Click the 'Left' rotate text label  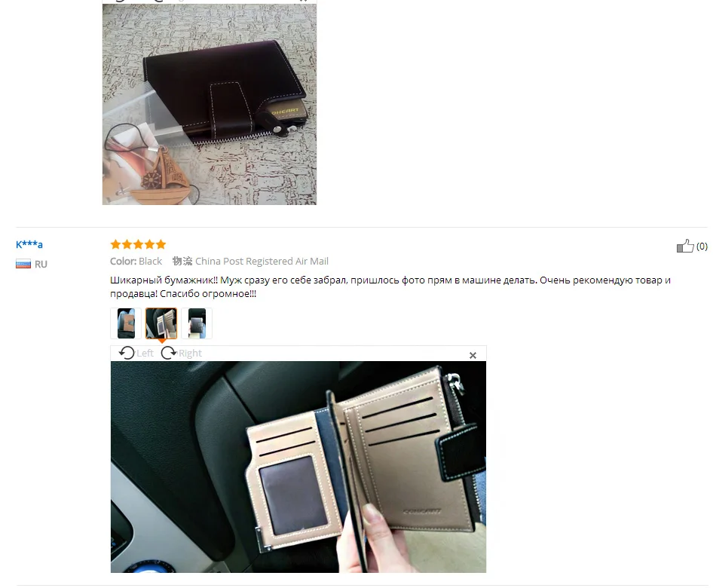click(145, 353)
